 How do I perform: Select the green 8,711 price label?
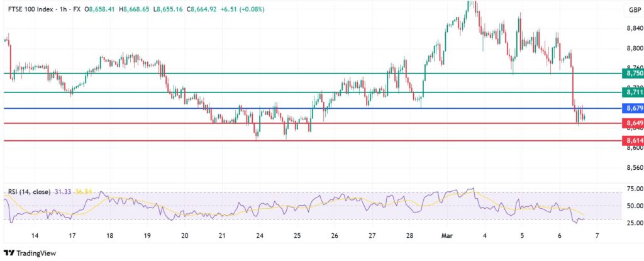(632, 92)
